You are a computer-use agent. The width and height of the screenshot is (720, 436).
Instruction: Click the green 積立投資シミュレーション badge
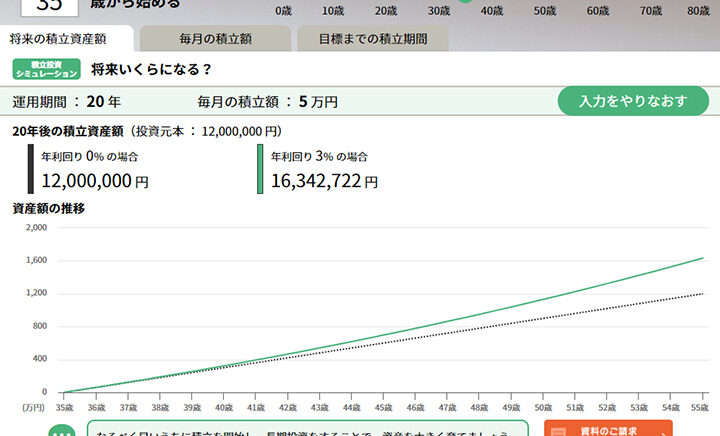pyautogui.click(x=45, y=69)
